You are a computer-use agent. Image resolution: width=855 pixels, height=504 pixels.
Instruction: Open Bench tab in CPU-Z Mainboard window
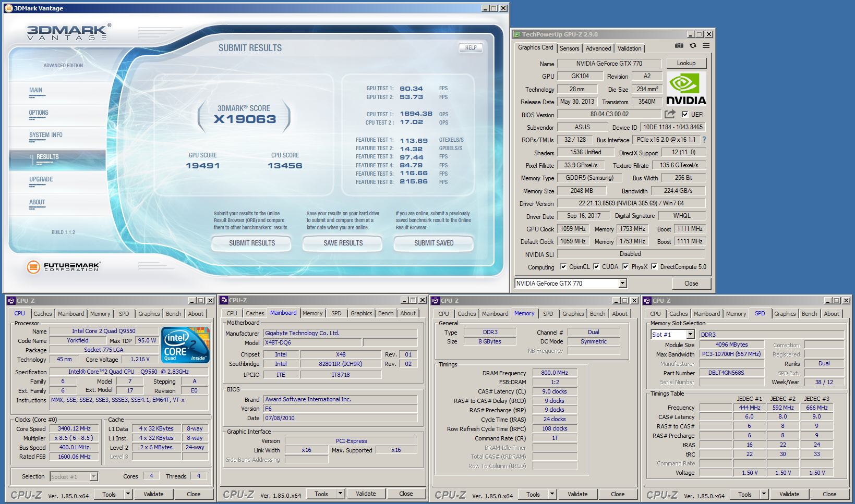click(386, 313)
